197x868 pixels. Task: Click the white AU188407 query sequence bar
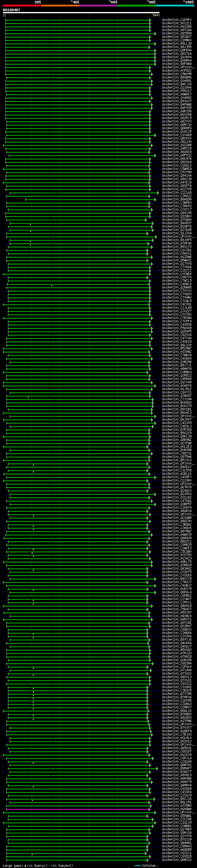coord(81,12)
